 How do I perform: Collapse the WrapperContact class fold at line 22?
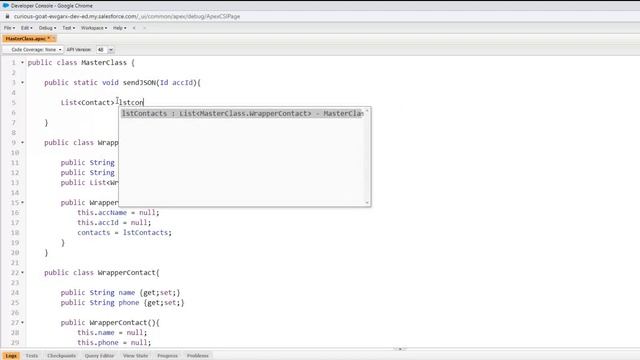pos(22,272)
